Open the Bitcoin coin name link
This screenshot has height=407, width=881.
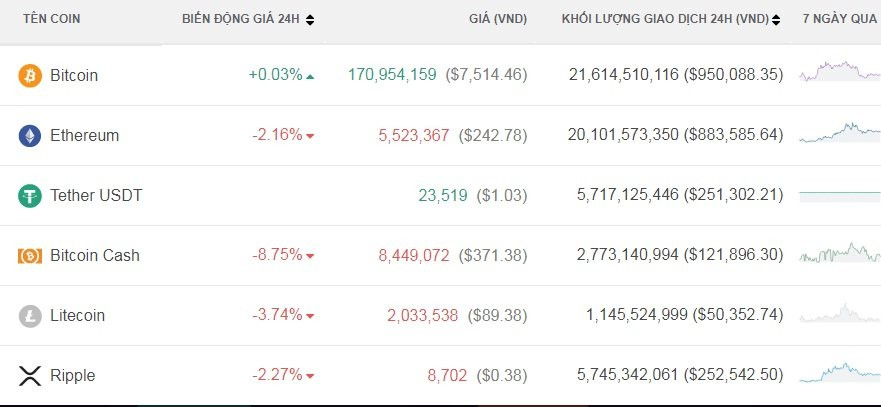coord(74,75)
